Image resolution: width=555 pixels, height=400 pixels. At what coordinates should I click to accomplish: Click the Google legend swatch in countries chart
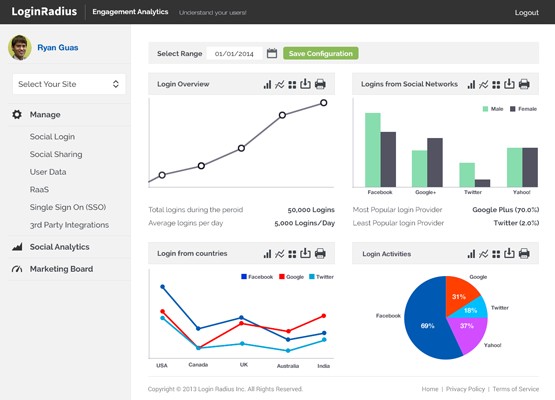282,276
